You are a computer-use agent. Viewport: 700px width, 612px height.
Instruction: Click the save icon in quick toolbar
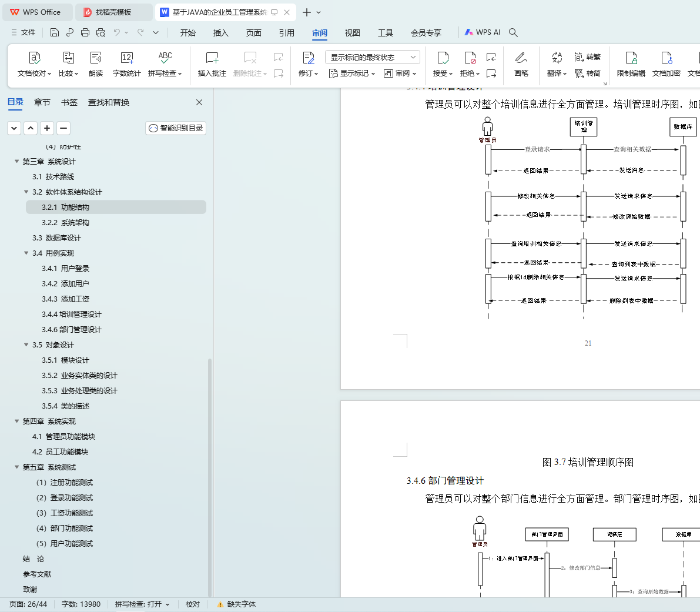(x=55, y=32)
